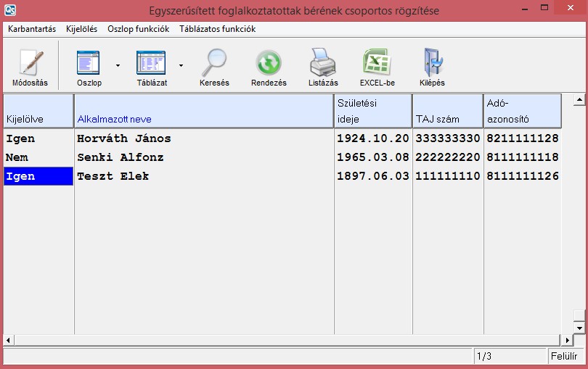Click the Oszlop column icon
Screen dimensions: 588x369
click(89, 64)
